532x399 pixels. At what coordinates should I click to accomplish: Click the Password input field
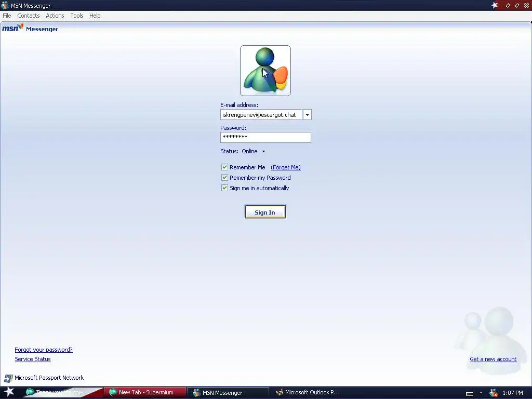coord(265,137)
